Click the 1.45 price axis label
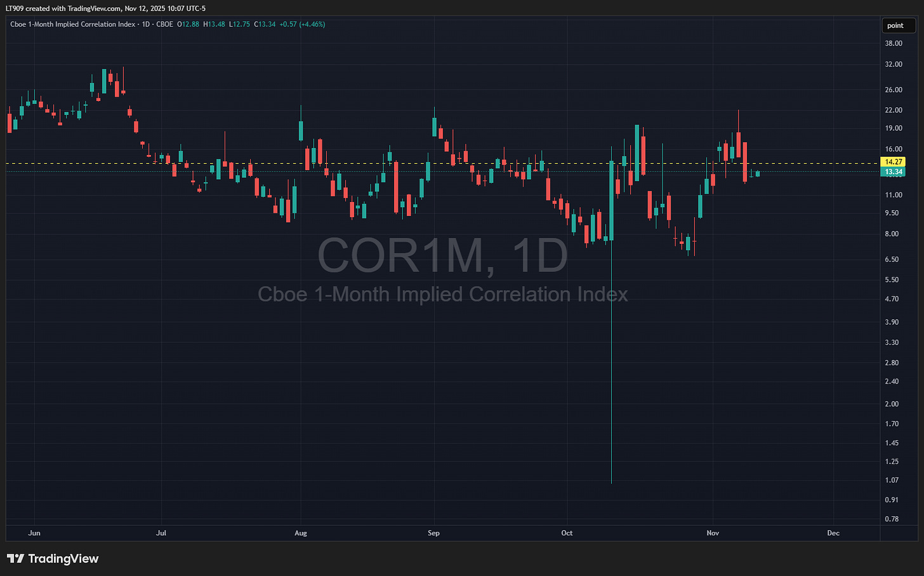Viewport: 924px width, 576px height. (892, 443)
